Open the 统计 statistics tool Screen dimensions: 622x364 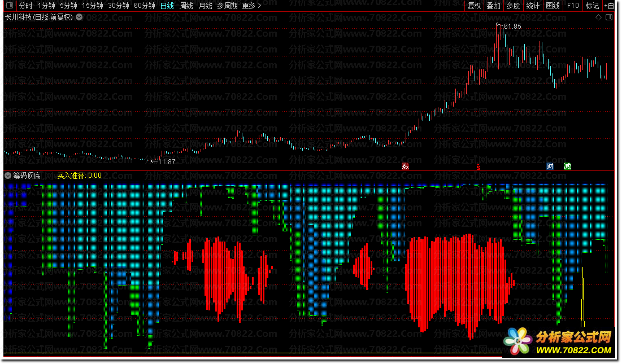point(533,6)
